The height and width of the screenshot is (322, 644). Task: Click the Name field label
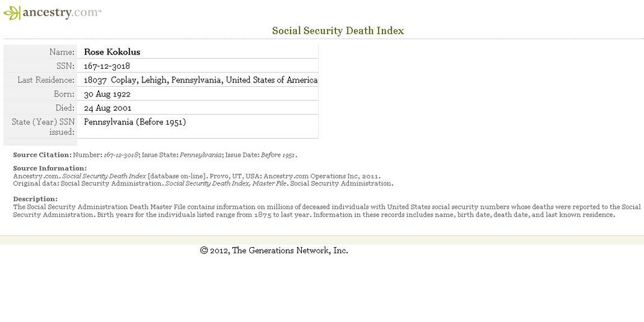point(62,52)
